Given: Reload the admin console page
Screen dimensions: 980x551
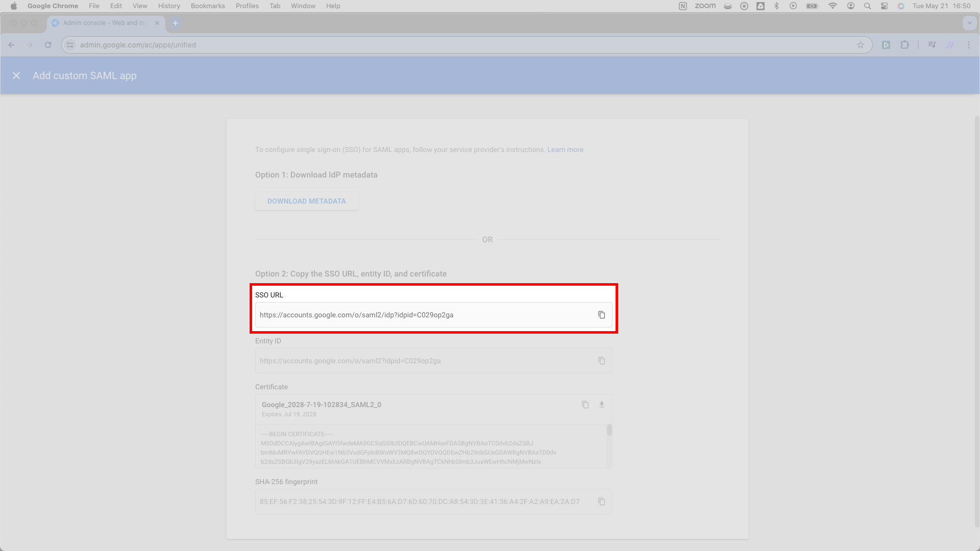Looking at the screenshot, I should click(48, 45).
